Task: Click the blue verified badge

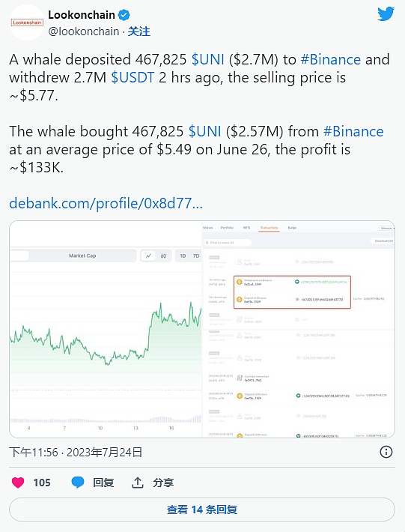Action: click(x=124, y=15)
